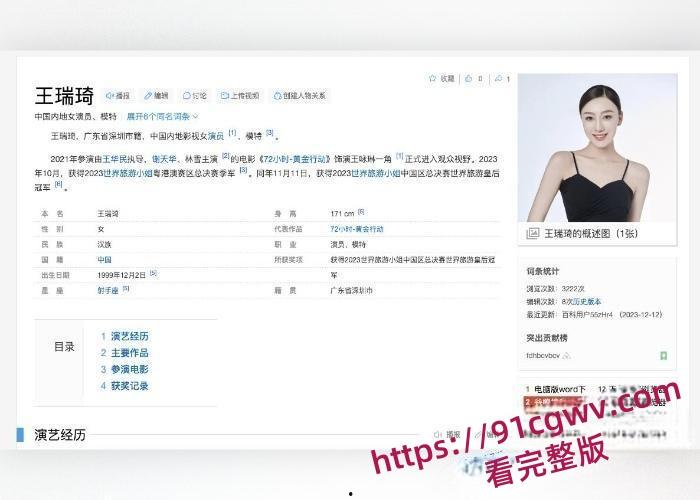Screen dimensions: 700x500
Task: Click the small icon next to fchbcvbcv
Action: [567, 356]
